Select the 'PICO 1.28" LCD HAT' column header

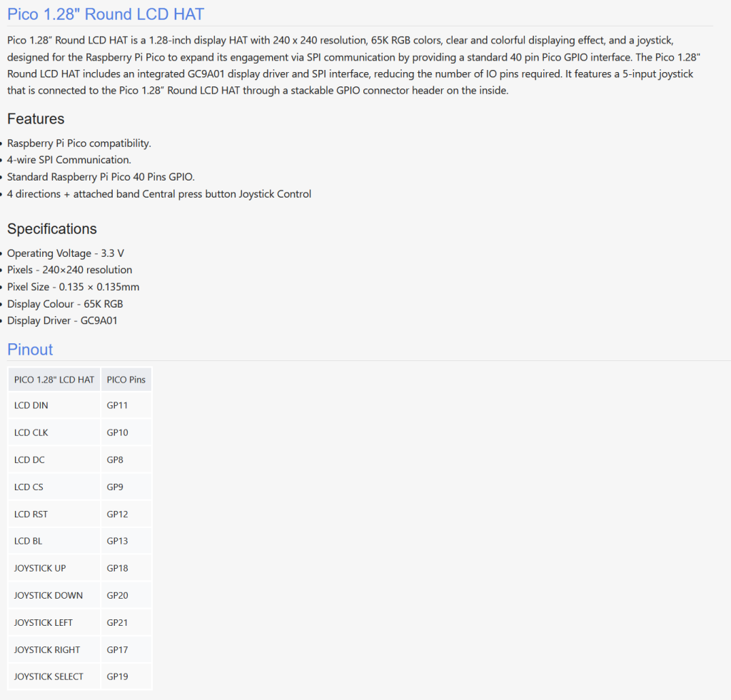point(54,380)
